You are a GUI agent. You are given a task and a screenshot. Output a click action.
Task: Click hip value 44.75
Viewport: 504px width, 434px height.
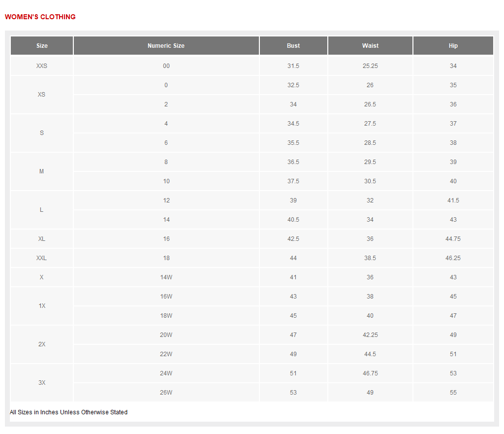pyautogui.click(x=453, y=239)
